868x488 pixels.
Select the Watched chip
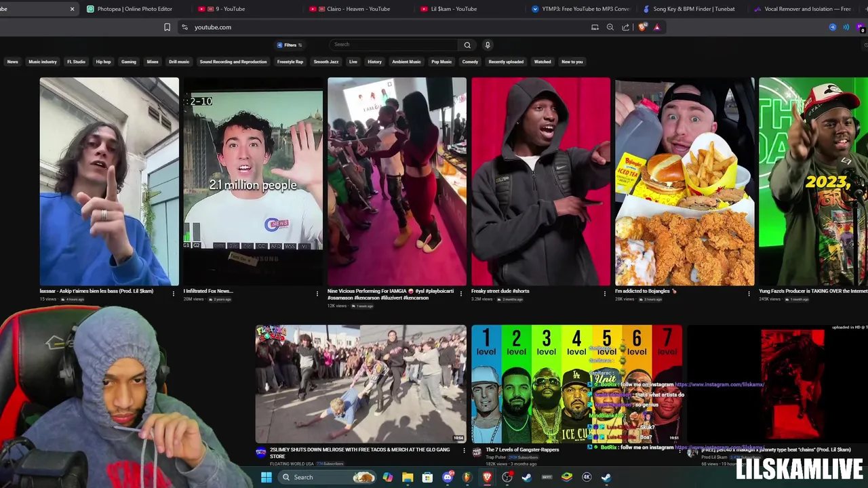click(x=542, y=62)
